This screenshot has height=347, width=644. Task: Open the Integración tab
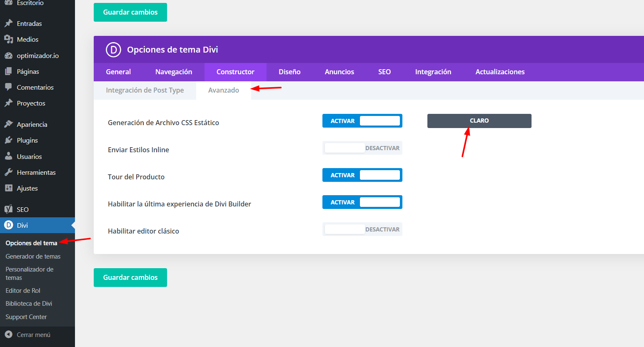(433, 72)
